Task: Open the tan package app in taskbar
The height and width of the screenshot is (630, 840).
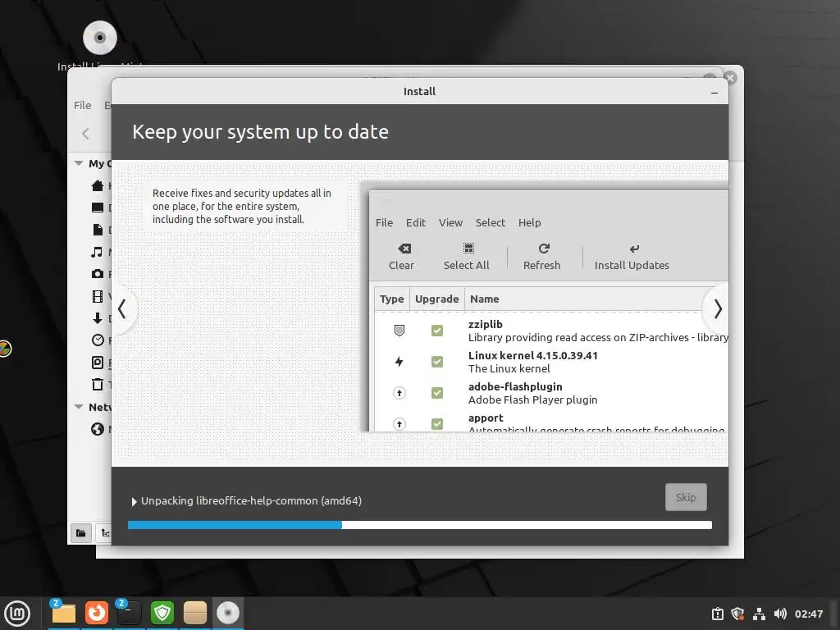Action: (x=195, y=613)
